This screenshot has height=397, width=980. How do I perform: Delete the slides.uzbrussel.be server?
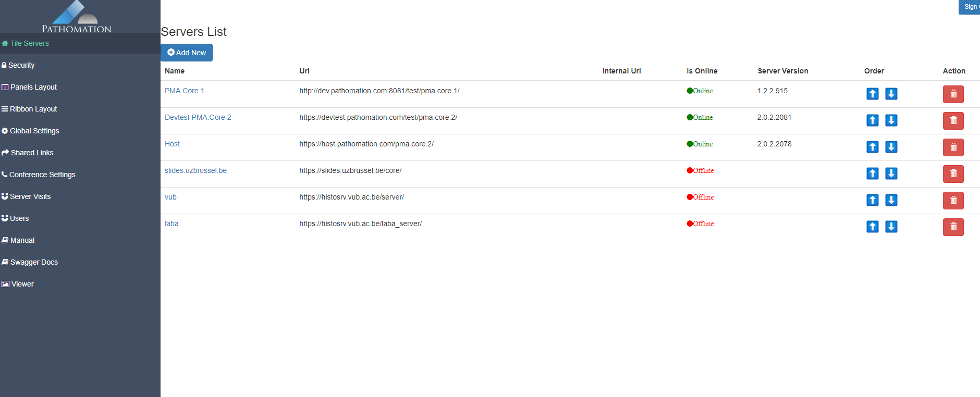953,173
